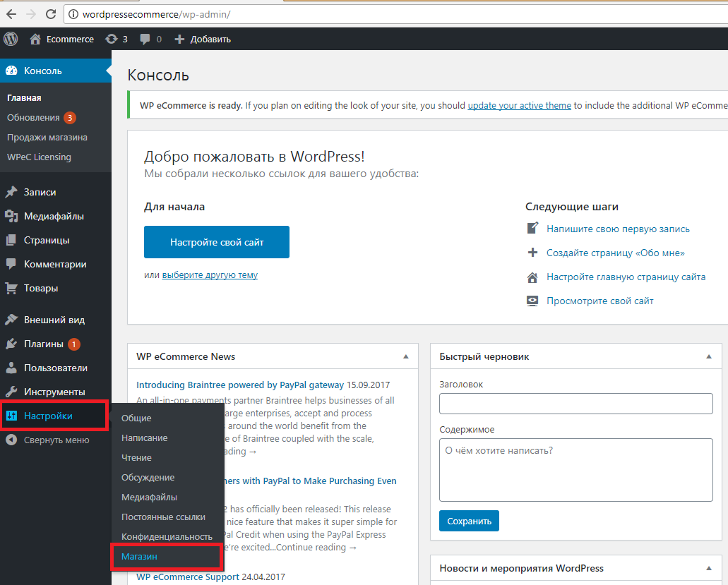Collapse the WP eCommerce News widget

pyautogui.click(x=406, y=357)
